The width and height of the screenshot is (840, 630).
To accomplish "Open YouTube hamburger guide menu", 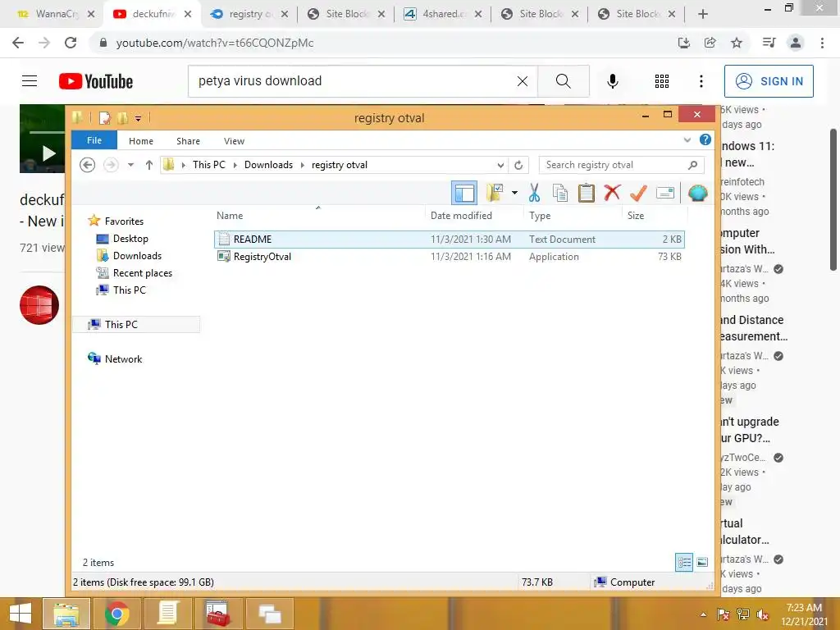I will tap(30, 81).
